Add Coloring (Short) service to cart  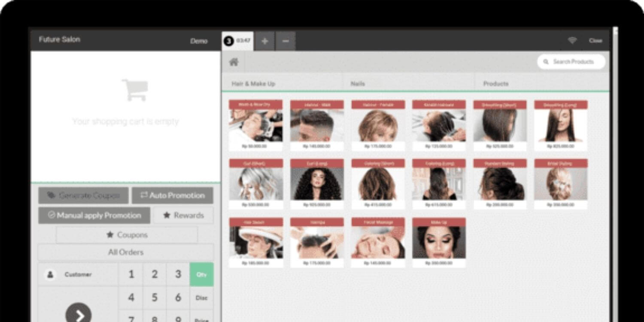(378, 184)
